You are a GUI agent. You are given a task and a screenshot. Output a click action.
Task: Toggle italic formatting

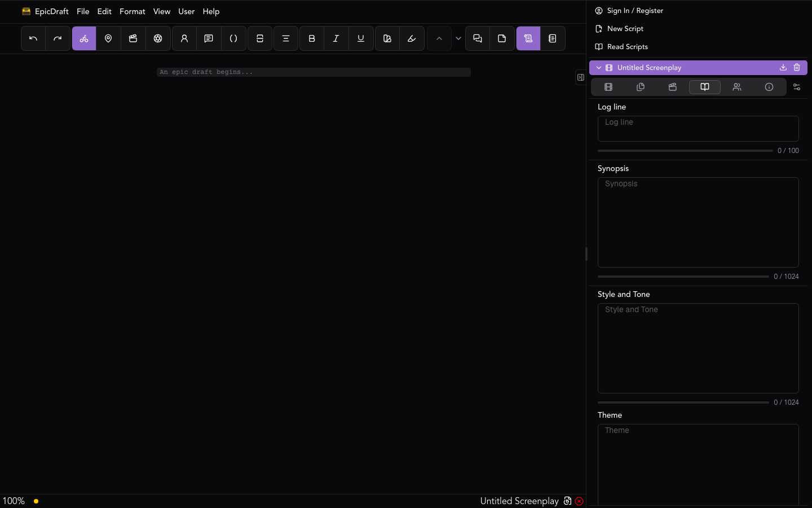336,38
